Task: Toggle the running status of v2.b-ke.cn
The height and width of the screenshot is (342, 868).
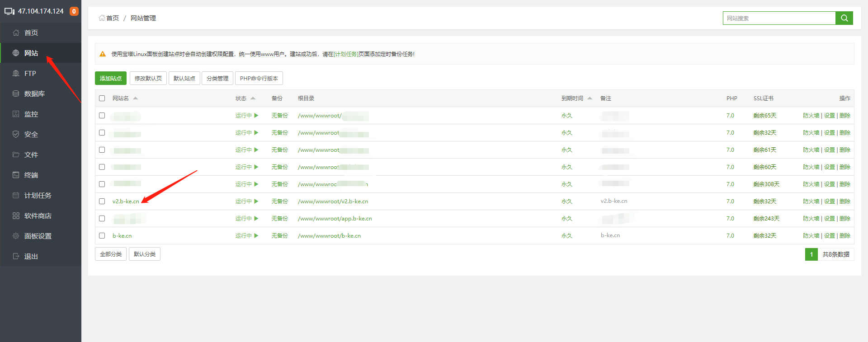Action: (247, 201)
